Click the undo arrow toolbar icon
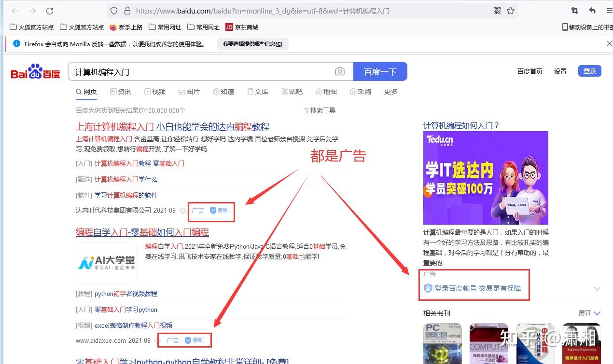The height and width of the screenshot is (364, 613). pyautogui.click(x=592, y=11)
